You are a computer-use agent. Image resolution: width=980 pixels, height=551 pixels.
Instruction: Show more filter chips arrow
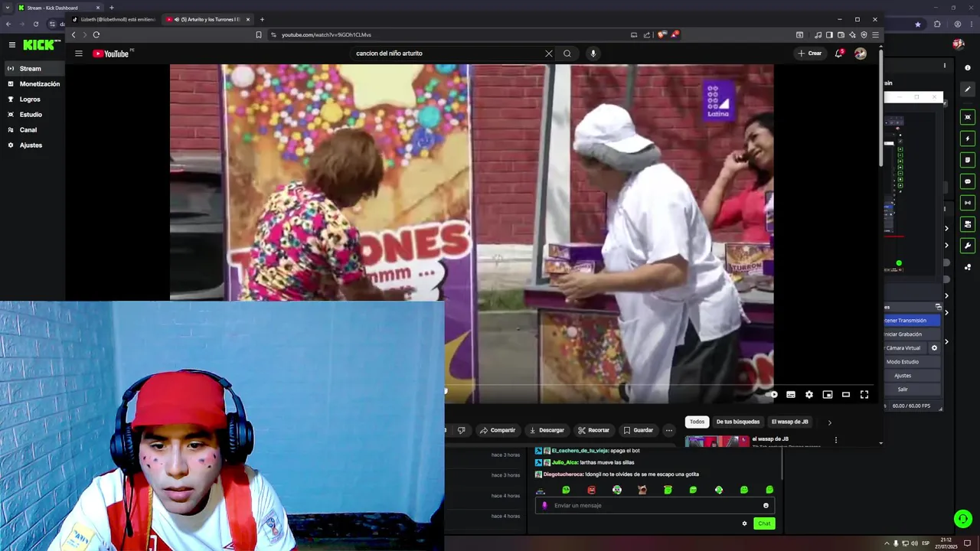coord(829,422)
